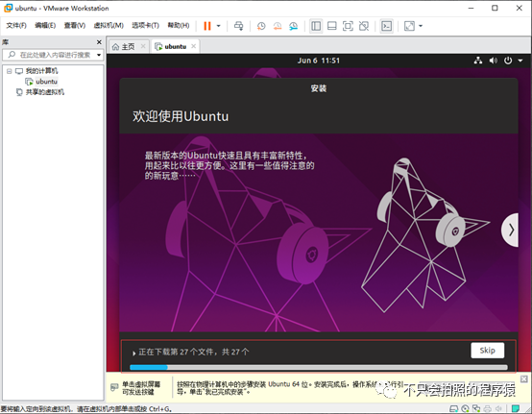Viewport: 532px width, 414px height.
Task: Click the installation progress bar
Action: [319, 367]
